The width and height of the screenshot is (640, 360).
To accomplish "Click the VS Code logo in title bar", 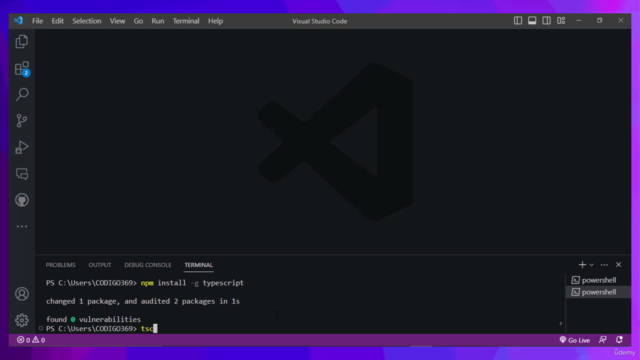I will click(18, 21).
